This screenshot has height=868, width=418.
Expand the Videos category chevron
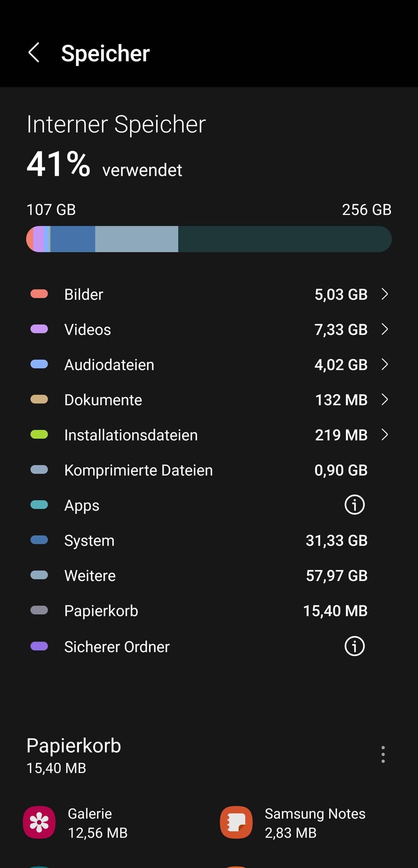pos(385,329)
